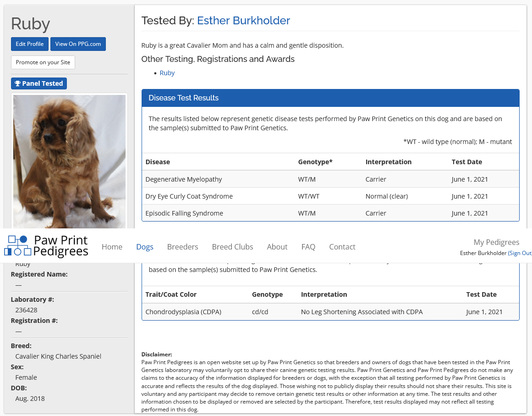
Task: Open Ruby's dog photo
Action: click(x=69, y=161)
